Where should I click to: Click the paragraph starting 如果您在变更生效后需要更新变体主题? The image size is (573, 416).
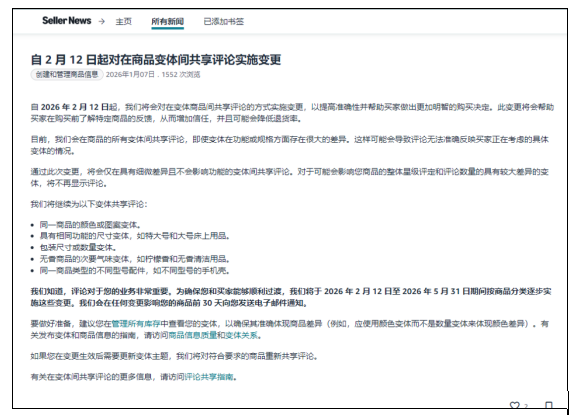tap(174, 356)
